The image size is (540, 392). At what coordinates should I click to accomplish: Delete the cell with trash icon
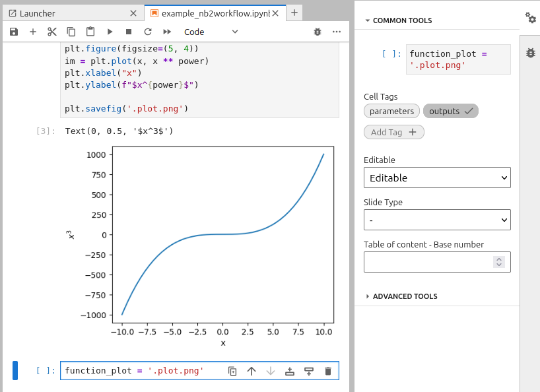click(328, 372)
